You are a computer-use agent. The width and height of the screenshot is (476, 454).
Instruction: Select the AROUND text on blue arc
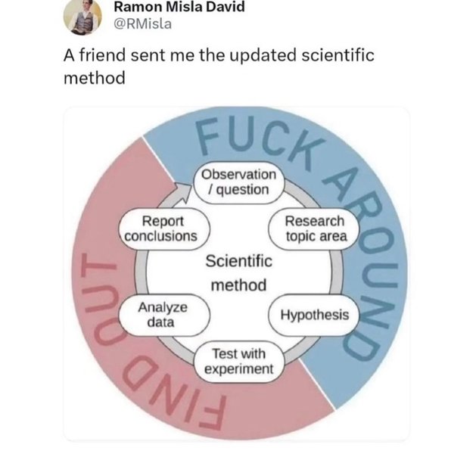tap(354, 257)
